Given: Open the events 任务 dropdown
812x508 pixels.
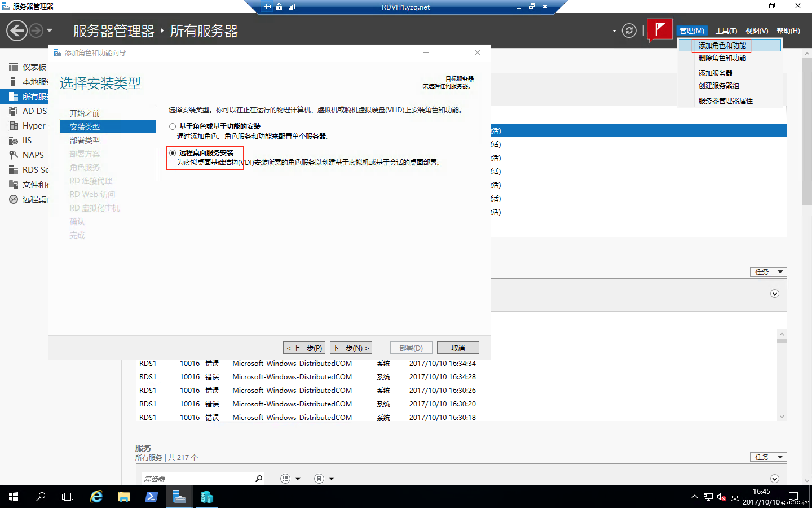Looking at the screenshot, I should coord(768,271).
